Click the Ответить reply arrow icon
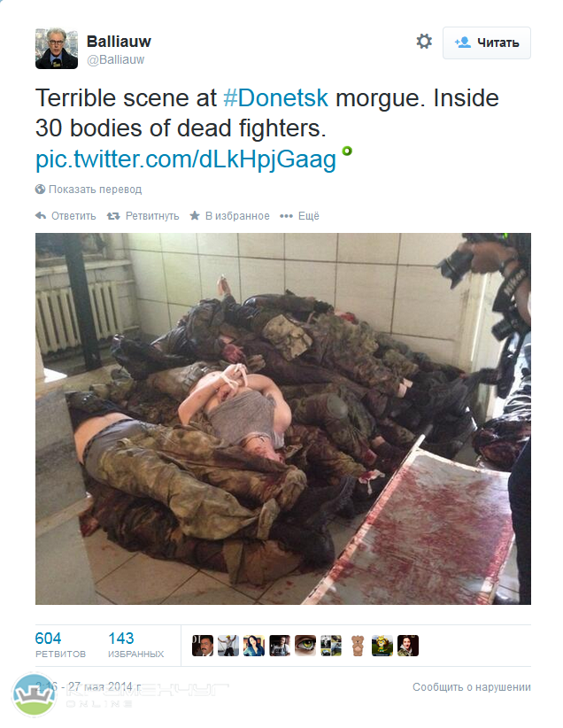The width and height of the screenshot is (563, 728). (x=41, y=215)
